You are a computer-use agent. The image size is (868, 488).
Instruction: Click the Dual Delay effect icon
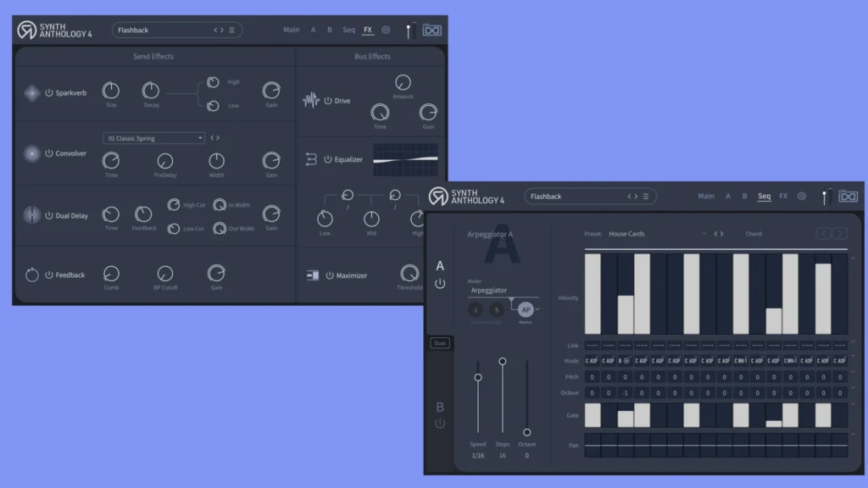tap(31, 215)
